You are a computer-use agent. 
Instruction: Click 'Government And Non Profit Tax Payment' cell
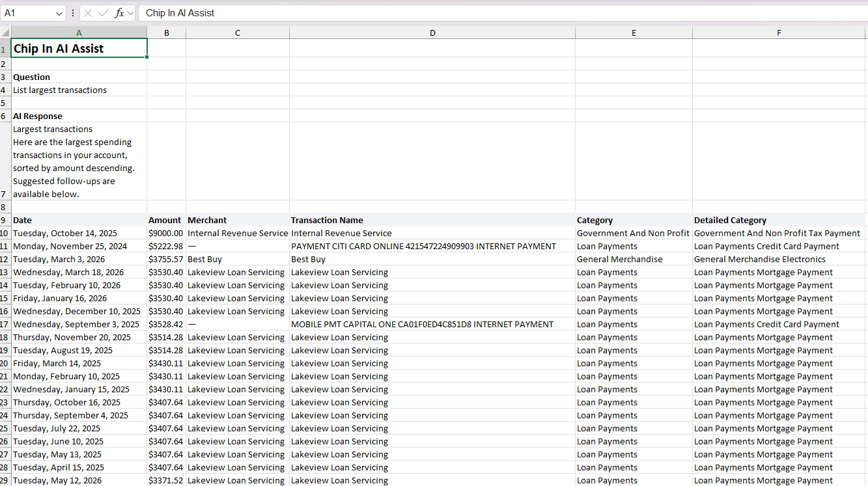pos(779,233)
